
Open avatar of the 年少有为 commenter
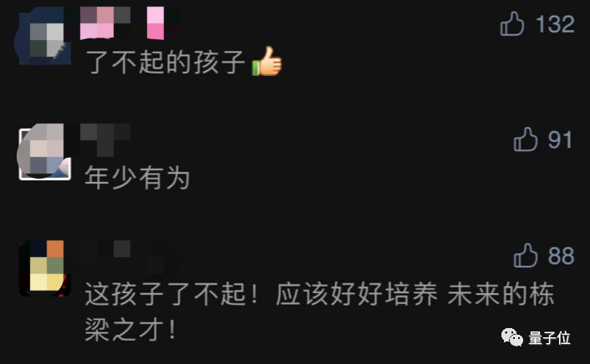tap(44, 152)
